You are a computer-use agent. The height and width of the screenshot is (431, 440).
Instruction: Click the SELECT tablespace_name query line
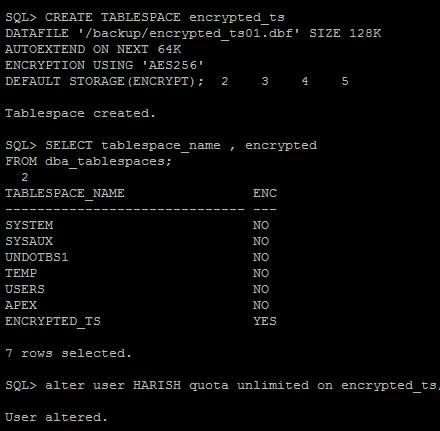click(x=161, y=146)
